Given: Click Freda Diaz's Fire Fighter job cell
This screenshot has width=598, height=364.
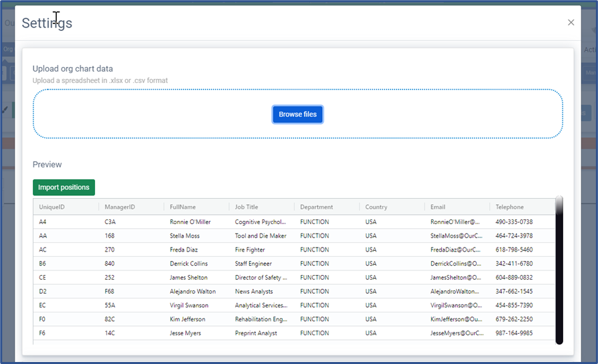Looking at the screenshot, I should [x=250, y=250].
